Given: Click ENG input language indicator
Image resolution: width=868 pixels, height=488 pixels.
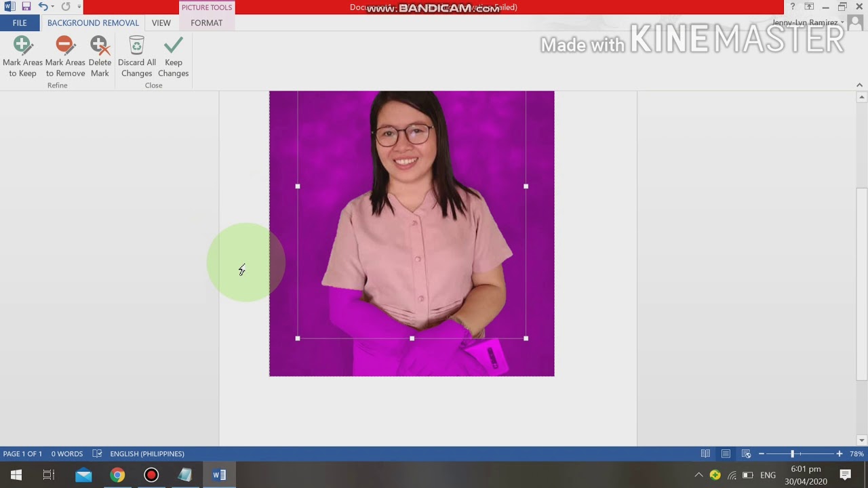Looking at the screenshot, I should (x=768, y=475).
